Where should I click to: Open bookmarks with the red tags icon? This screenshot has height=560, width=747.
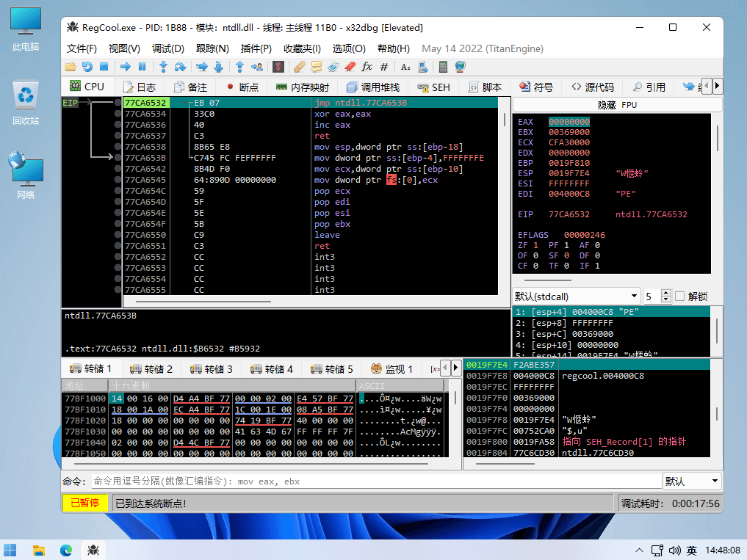coord(350,67)
